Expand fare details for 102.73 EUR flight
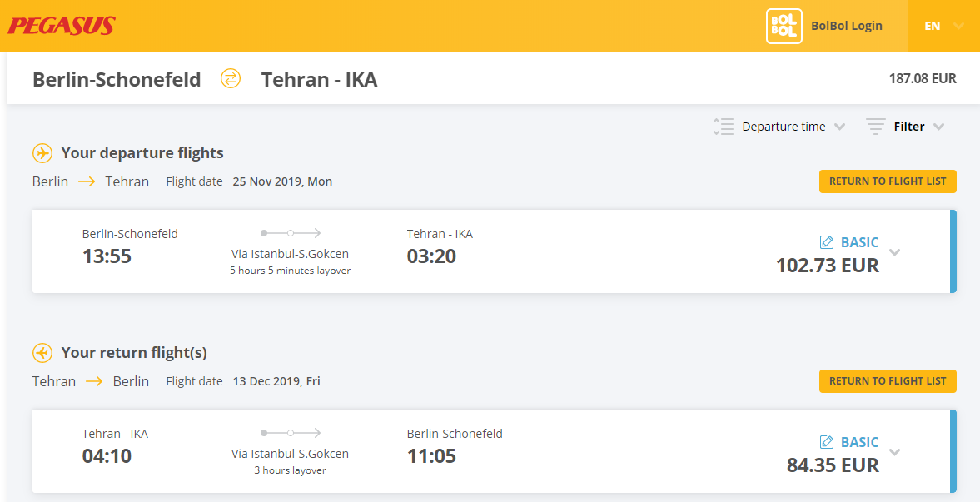The width and height of the screenshot is (980, 502). coord(895,252)
